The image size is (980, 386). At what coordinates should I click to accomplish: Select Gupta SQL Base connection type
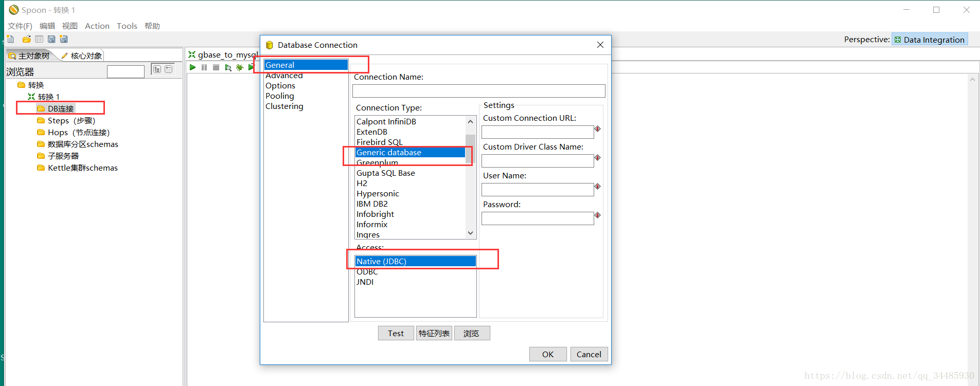(x=386, y=173)
